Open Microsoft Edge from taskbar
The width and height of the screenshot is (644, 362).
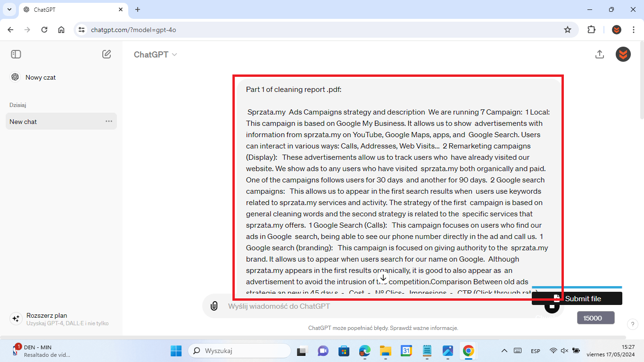pyautogui.click(x=364, y=351)
